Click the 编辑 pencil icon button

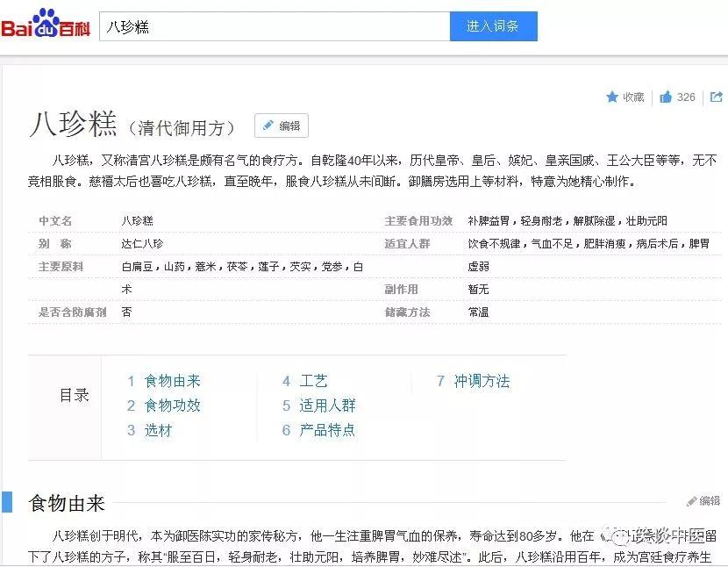(x=281, y=126)
